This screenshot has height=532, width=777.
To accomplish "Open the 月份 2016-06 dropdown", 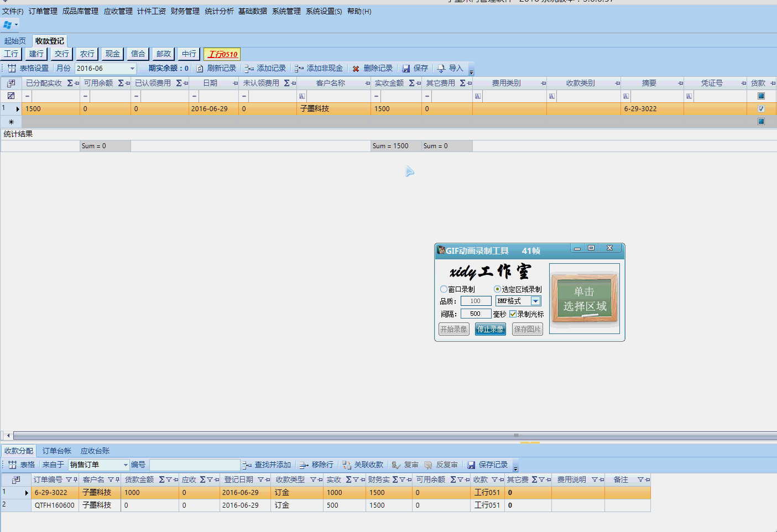I will pyautogui.click(x=132, y=69).
